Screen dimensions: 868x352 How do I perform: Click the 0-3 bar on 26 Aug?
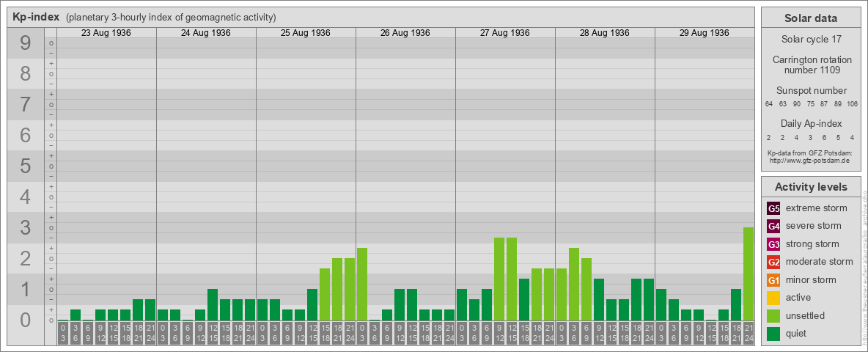click(362, 284)
